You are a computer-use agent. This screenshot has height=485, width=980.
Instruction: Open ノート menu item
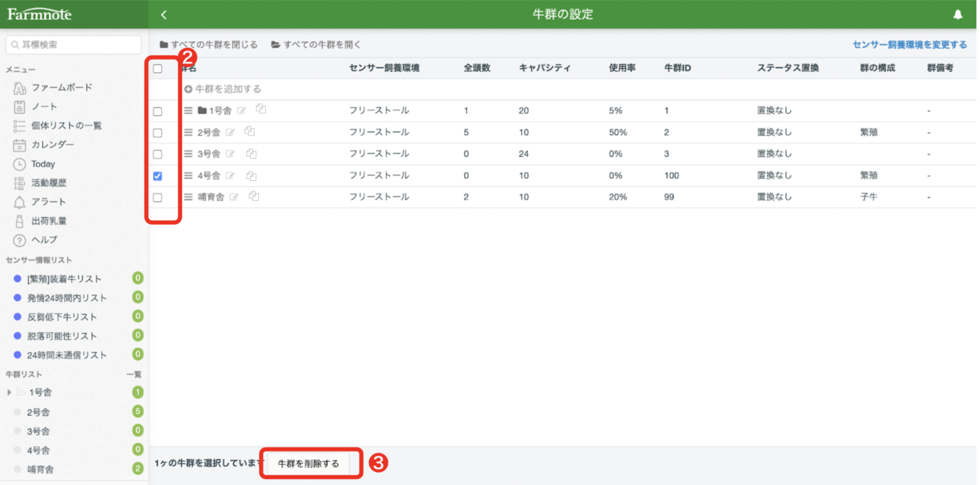(44, 107)
